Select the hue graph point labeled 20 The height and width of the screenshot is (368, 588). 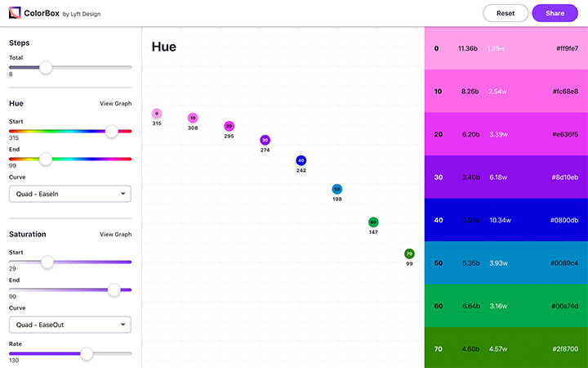(229, 126)
